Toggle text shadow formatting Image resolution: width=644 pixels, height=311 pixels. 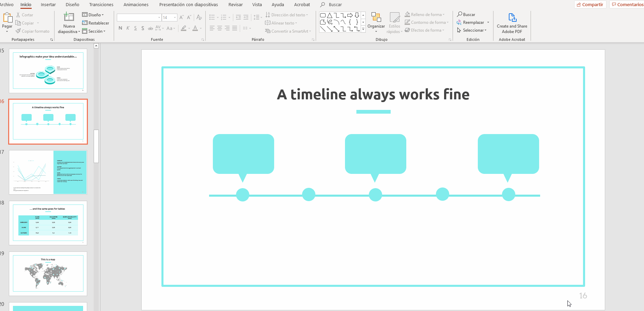pyautogui.click(x=143, y=28)
